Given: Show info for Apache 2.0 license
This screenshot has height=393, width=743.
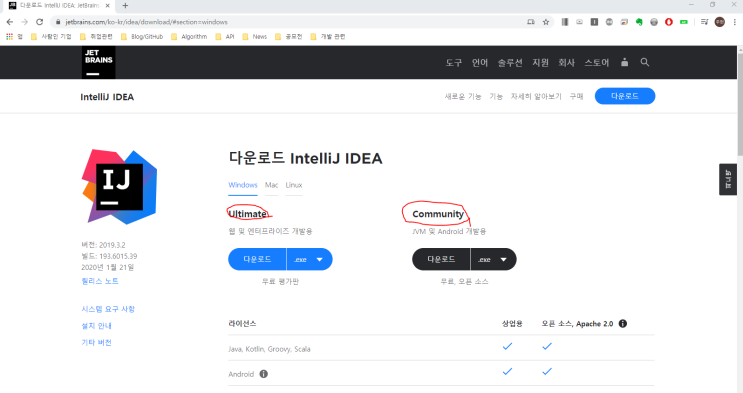Looking at the screenshot, I should pos(623,323).
